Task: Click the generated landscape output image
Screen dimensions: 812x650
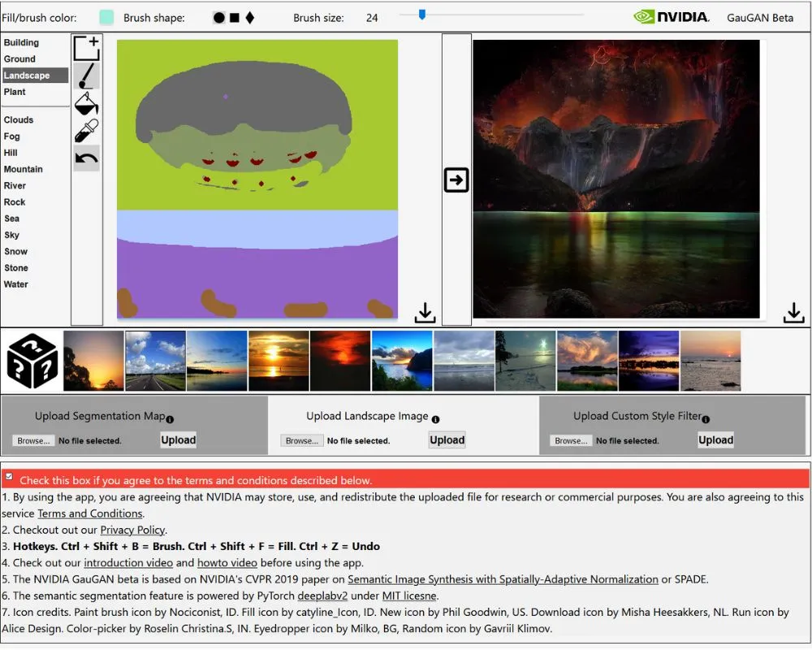Action: click(x=616, y=179)
